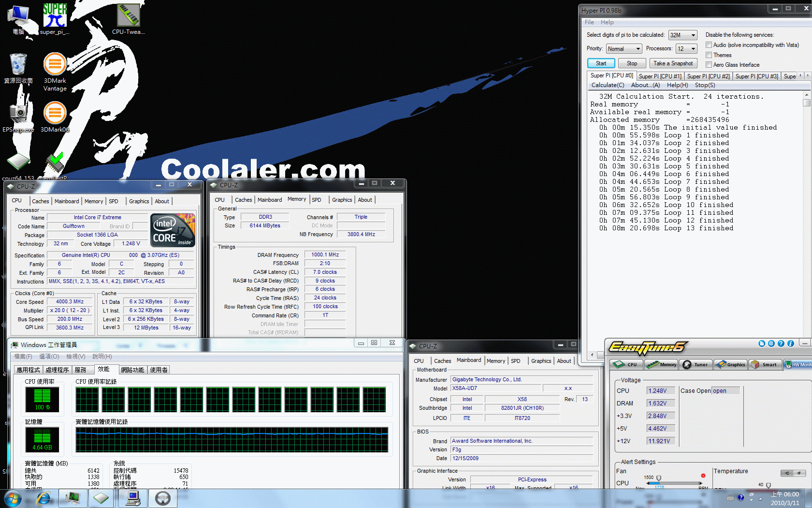The image size is (812, 508).
Task: Enable the Audio service disable checkbox
Action: point(709,45)
